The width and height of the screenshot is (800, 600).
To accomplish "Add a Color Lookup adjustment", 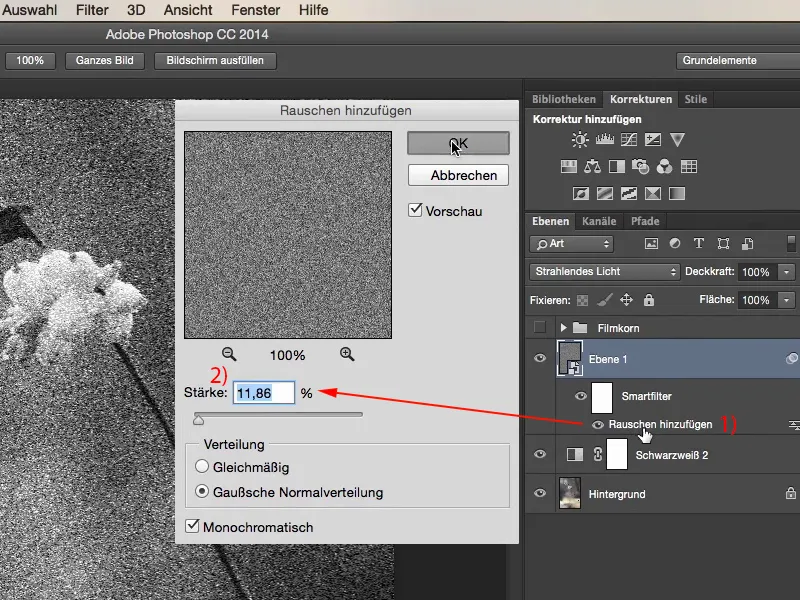I will [689, 166].
